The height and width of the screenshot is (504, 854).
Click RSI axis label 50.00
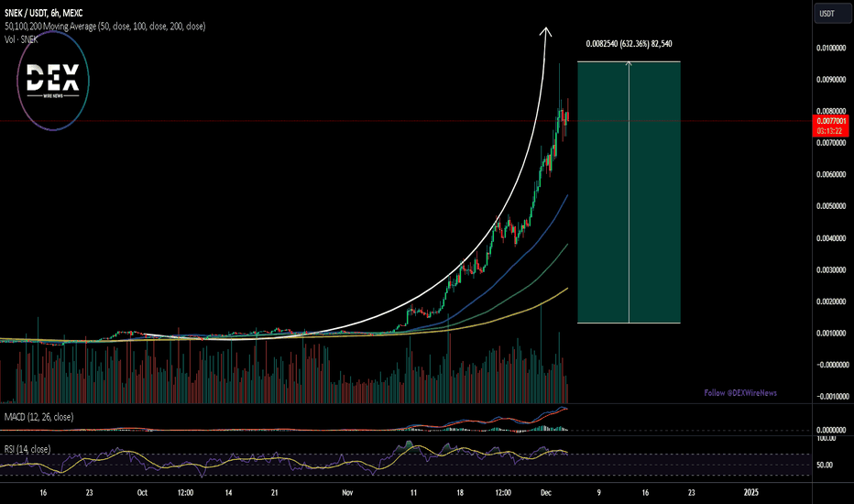click(x=825, y=465)
